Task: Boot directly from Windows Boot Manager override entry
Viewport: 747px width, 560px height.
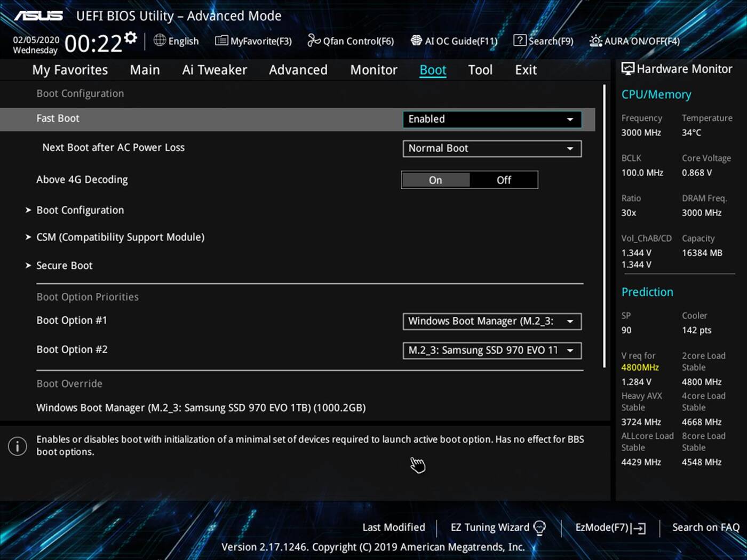Action: (201, 407)
